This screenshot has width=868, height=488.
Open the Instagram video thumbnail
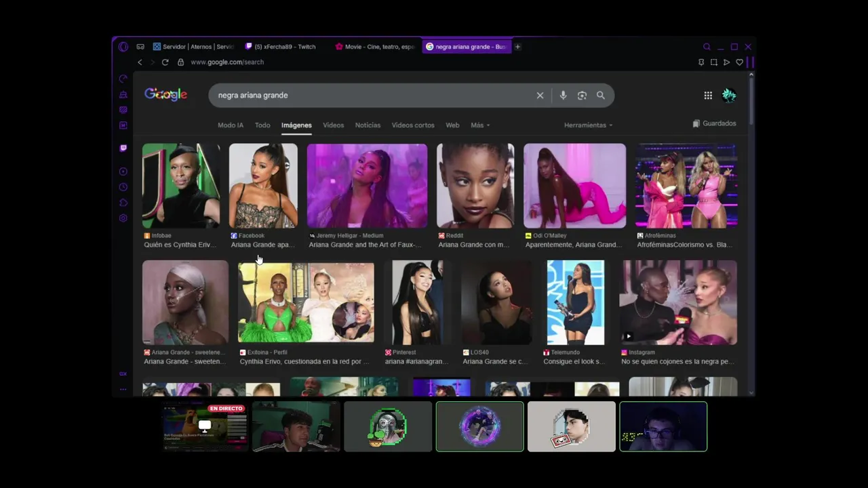[x=678, y=302]
